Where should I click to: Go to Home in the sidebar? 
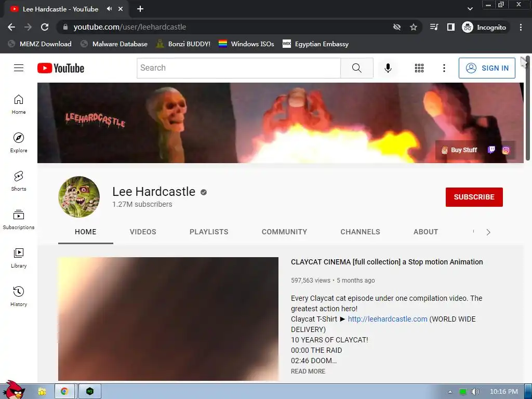[x=19, y=104]
